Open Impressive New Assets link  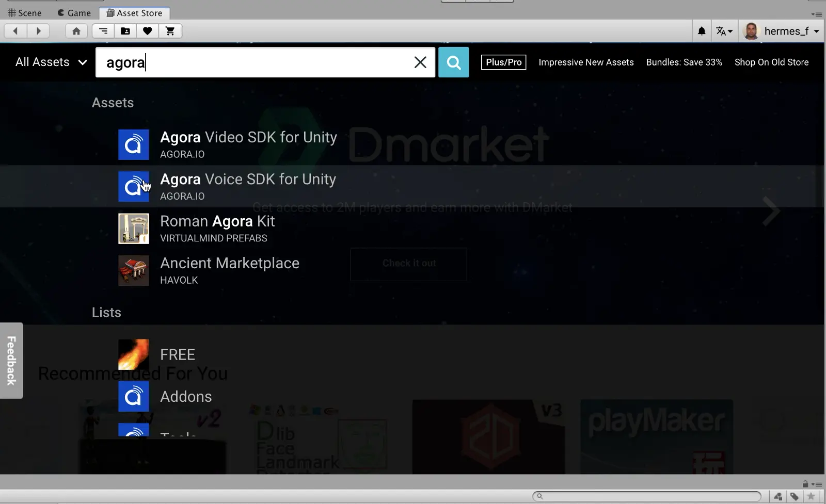[586, 62]
